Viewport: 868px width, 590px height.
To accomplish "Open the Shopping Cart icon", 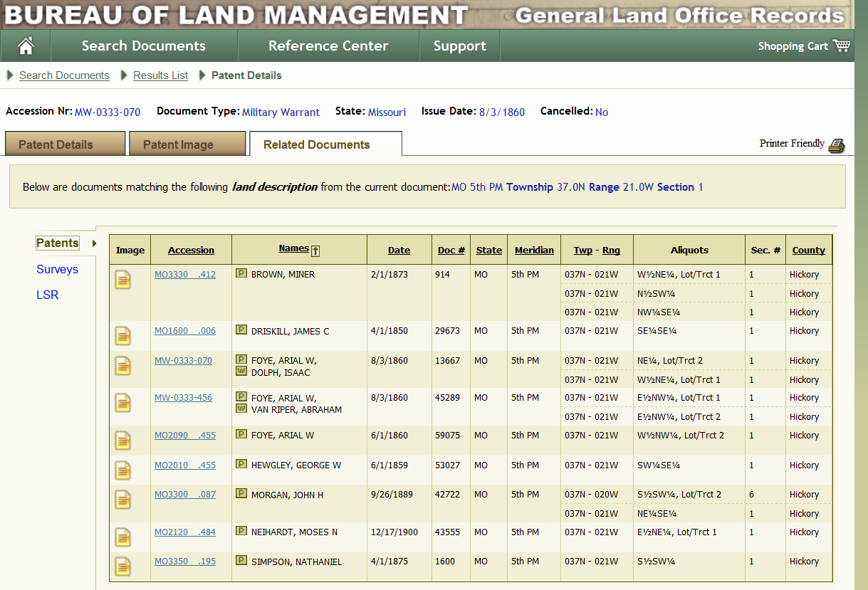I will pos(842,46).
